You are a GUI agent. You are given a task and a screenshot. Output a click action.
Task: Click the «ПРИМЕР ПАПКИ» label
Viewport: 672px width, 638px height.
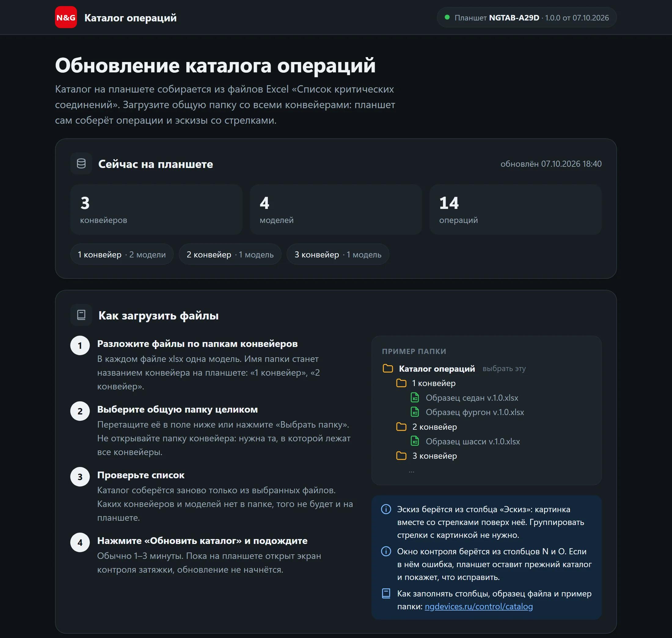(x=414, y=351)
